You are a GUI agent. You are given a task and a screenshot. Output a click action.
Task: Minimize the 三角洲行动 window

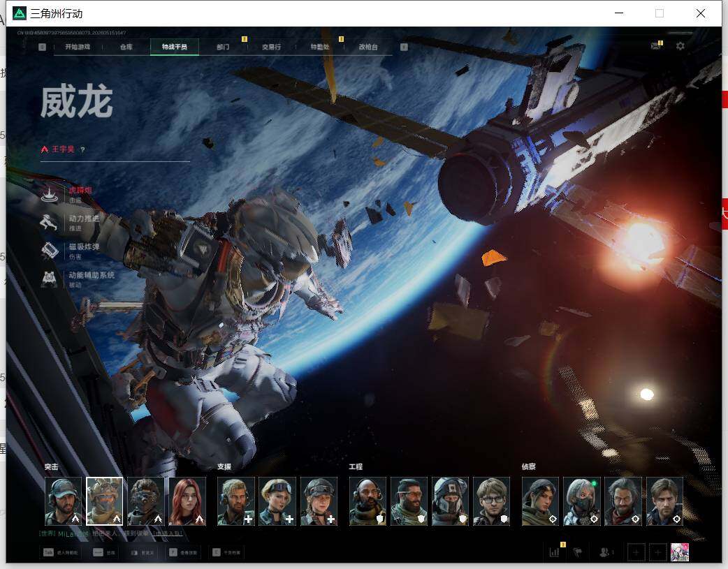pyautogui.click(x=619, y=13)
